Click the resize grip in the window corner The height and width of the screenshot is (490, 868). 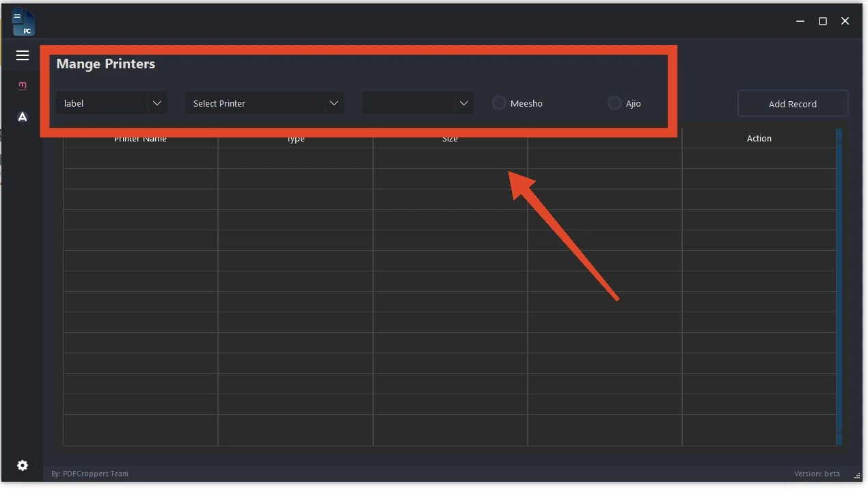(857, 476)
